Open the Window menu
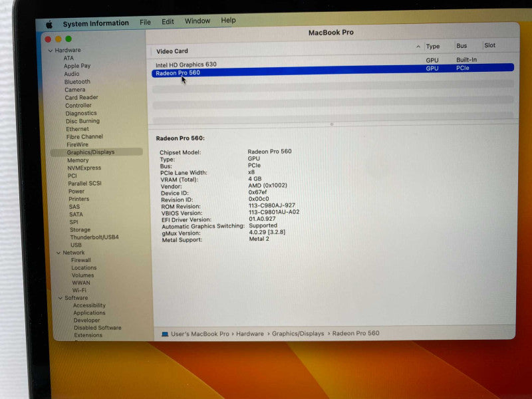 tap(198, 21)
